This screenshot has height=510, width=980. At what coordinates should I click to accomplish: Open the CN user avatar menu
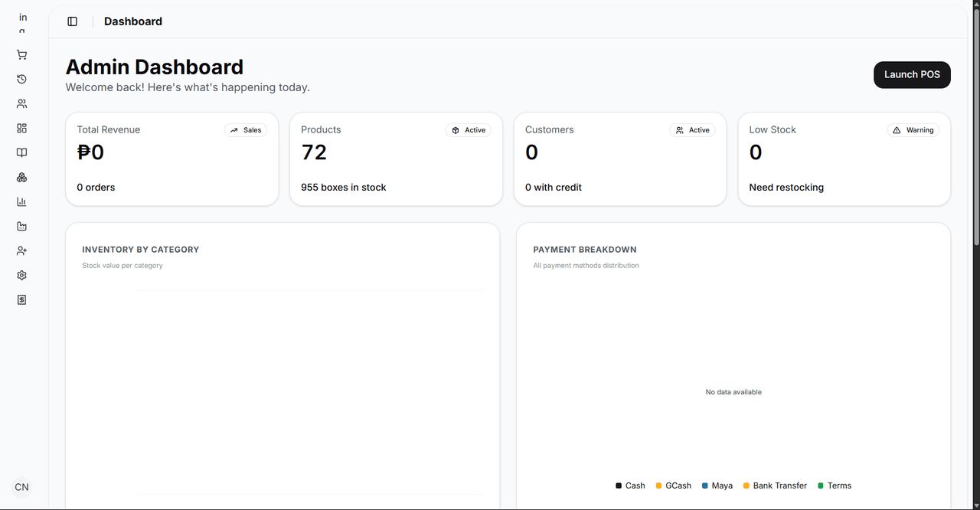21,487
